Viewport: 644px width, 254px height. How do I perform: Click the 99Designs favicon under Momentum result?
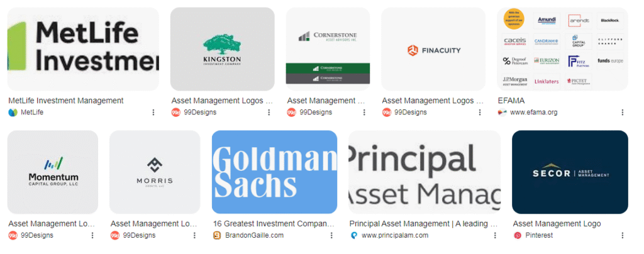tap(13, 235)
